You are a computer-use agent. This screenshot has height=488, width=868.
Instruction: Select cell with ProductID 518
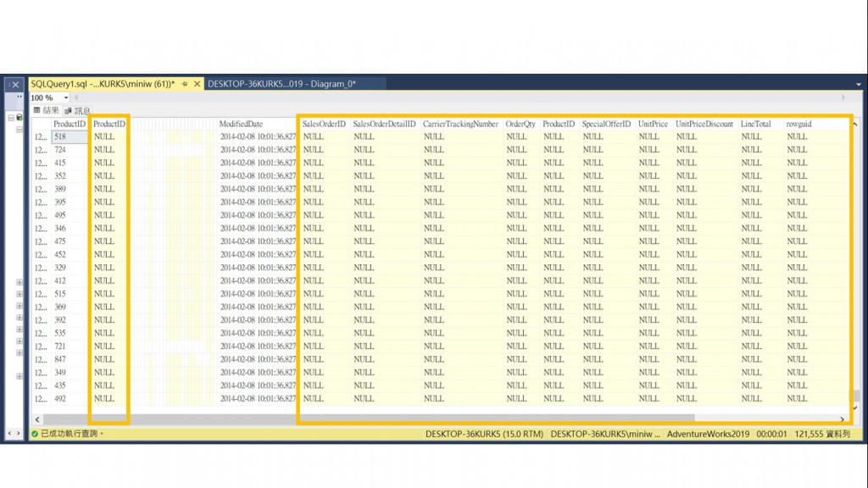pyautogui.click(x=70, y=136)
